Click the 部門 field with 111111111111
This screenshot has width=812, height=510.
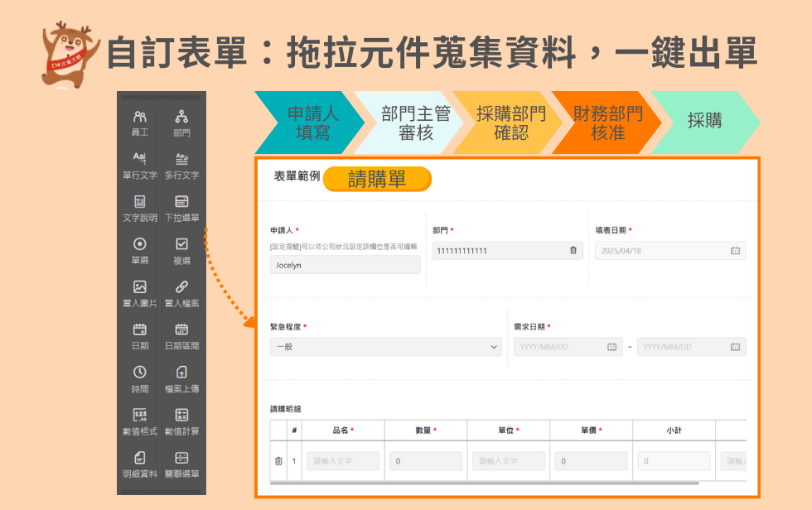point(507,250)
